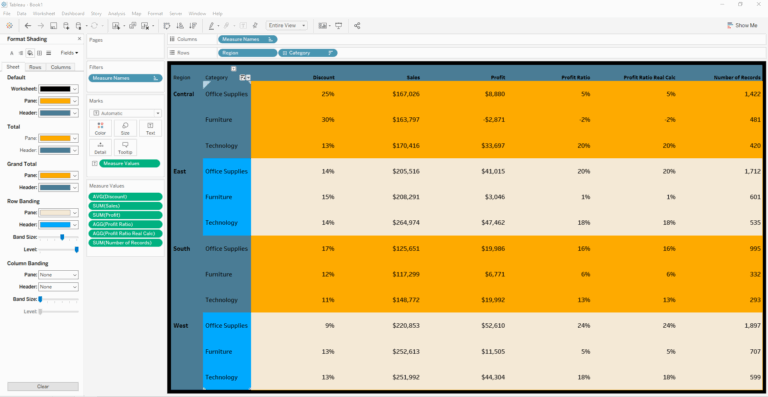Click the Fix Axes pin icon
This screenshot has width=768, height=397.
[255, 25]
